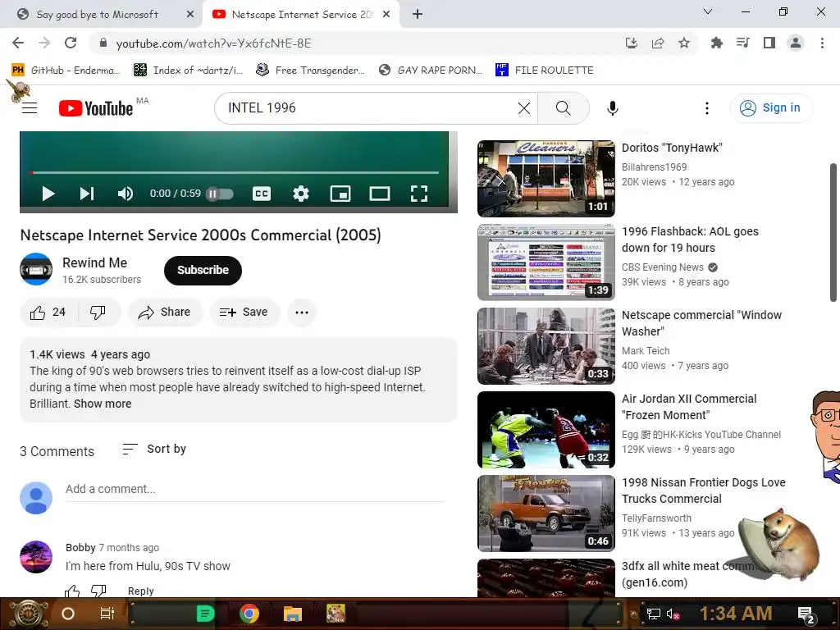Open the GitHub - Enderma bookmark
Image resolution: width=840 pixels, height=630 pixels.
click(66, 71)
